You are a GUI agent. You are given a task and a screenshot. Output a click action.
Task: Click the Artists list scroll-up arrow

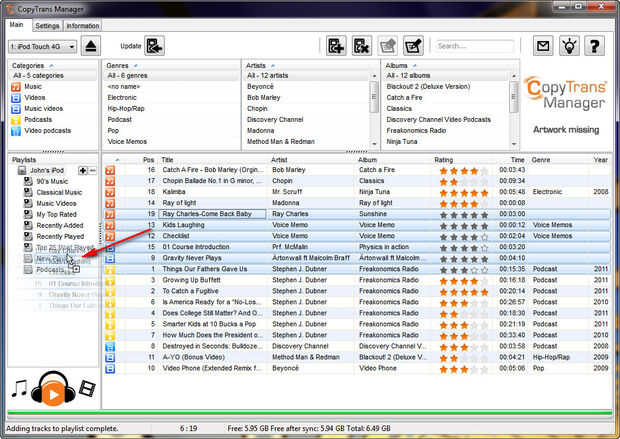pos(374,76)
